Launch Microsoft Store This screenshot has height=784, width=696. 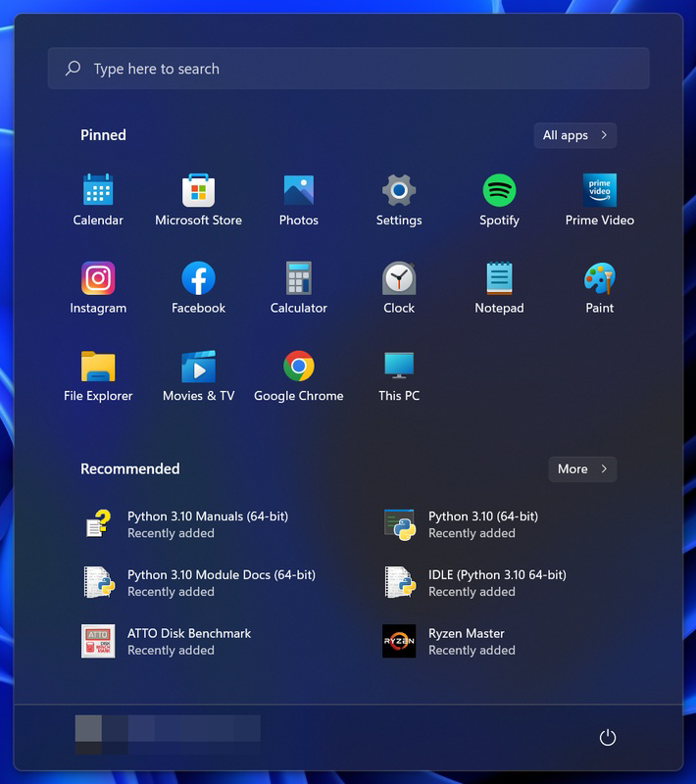click(x=198, y=200)
